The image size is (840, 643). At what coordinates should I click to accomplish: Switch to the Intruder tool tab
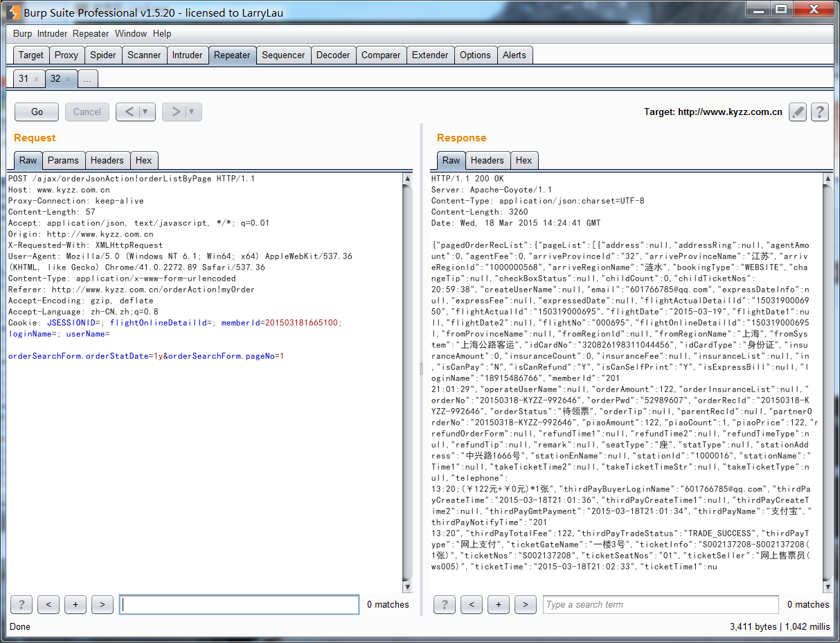[187, 55]
